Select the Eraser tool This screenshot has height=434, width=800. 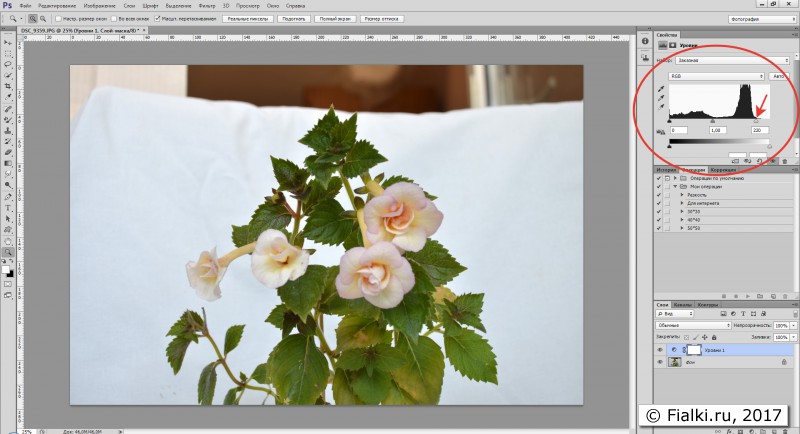click(8, 152)
